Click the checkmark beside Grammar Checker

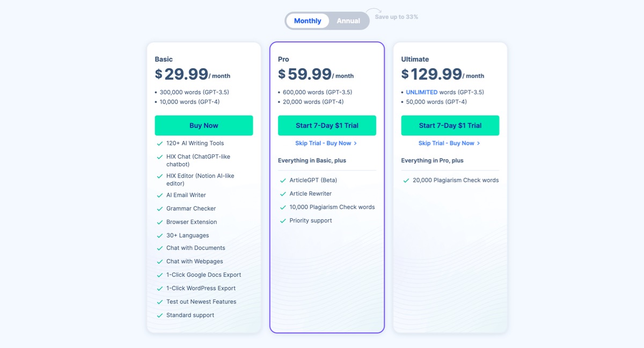point(159,208)
